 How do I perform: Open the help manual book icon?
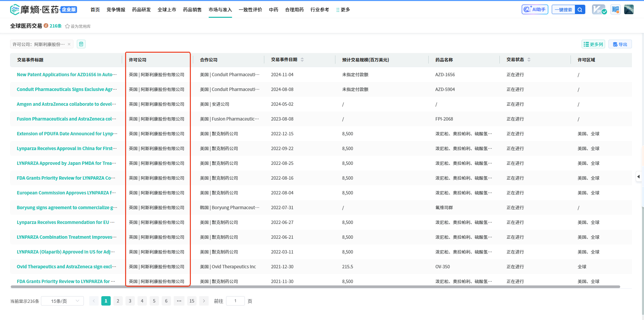coord(615,9)
